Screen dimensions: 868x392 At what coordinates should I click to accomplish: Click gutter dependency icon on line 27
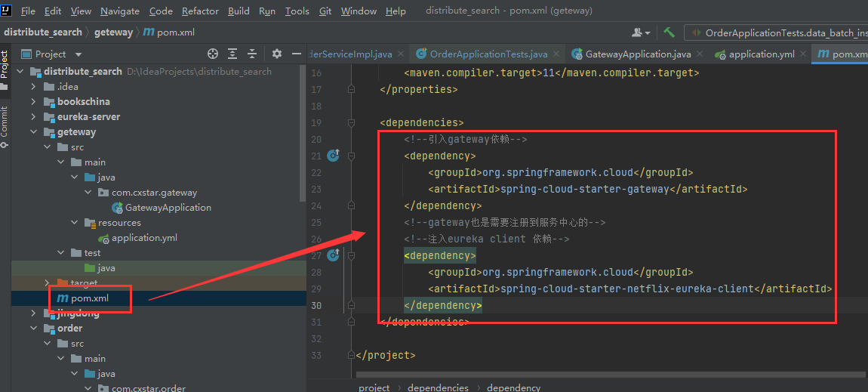tap(334, 255)
